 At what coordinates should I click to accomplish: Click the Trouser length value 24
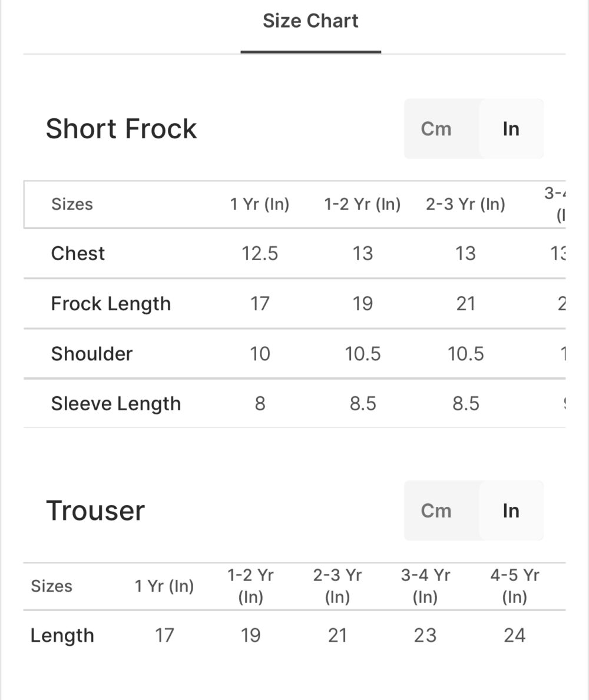[514, 636]
